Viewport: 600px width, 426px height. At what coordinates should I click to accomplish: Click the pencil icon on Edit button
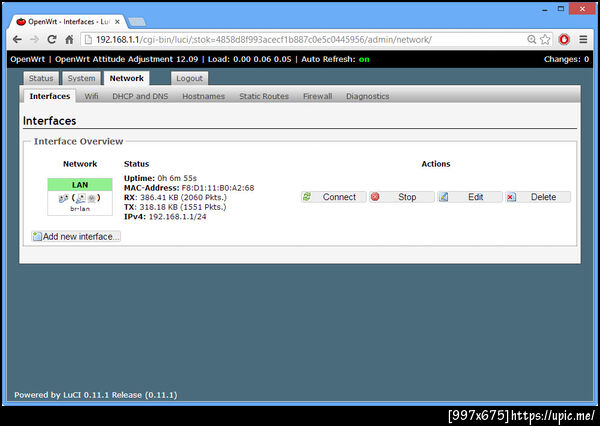pyautogui.click(x=443, y=197)
